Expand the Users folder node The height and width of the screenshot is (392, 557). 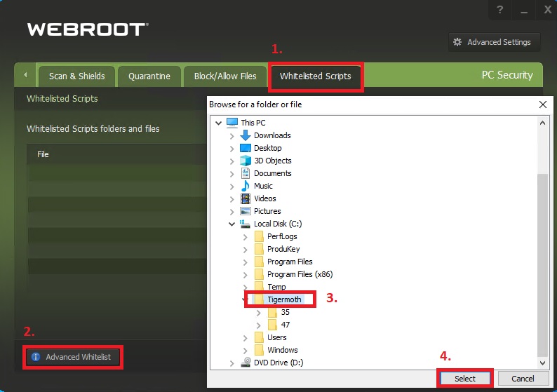(x=246, y=338)
